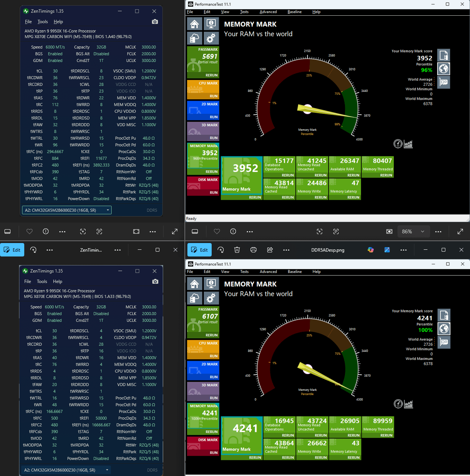The width and height of the screenshot is (470, 476).
Task: Click RUN on the DISK MARK tile in the 4241 window
Action: coord(214,453)
